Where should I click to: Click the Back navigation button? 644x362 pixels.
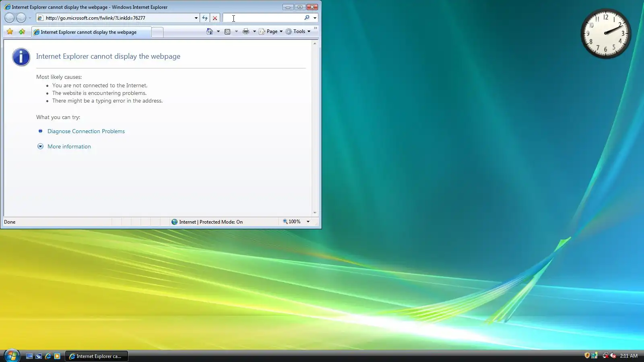(9, 18)
